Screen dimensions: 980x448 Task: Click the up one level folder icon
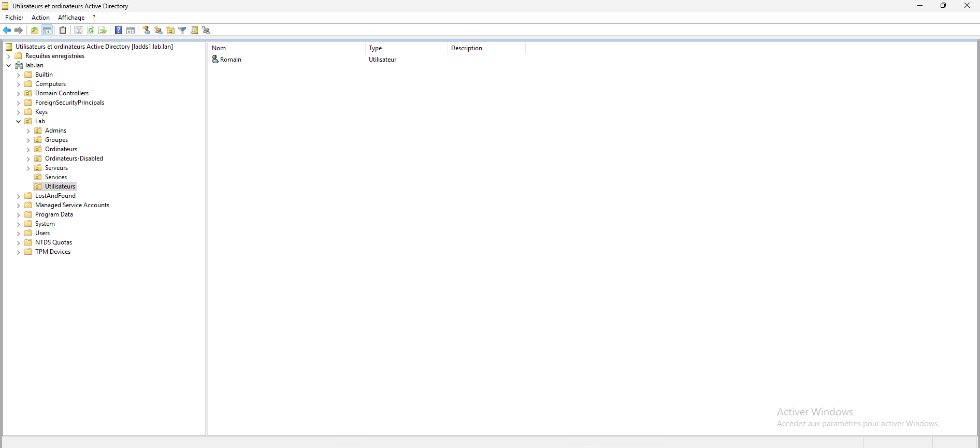[x=35, y=31]
